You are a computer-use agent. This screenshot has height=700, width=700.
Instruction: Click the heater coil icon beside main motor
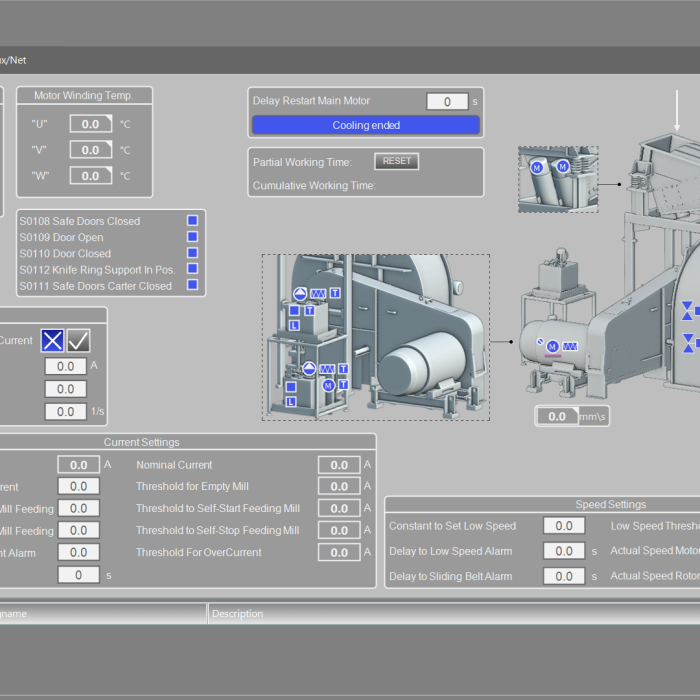[x=570, y=346]
